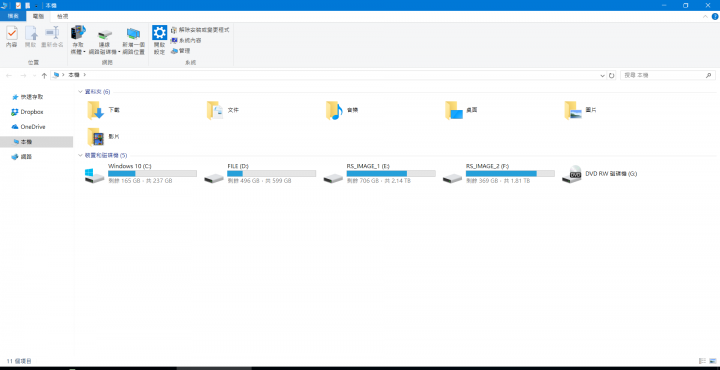Click 新增一個網路位置 add network location icon
This screenshot has height=370, width=720.
133,34
